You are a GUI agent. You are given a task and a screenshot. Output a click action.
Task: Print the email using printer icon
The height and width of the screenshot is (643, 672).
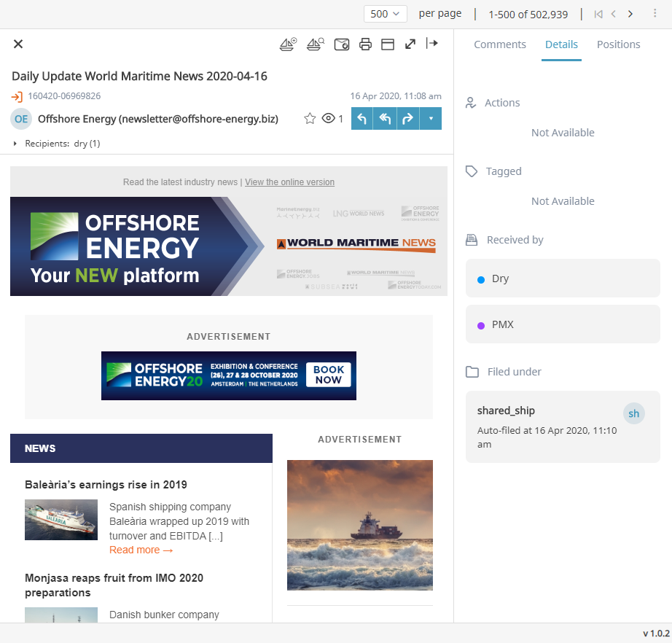365,44
